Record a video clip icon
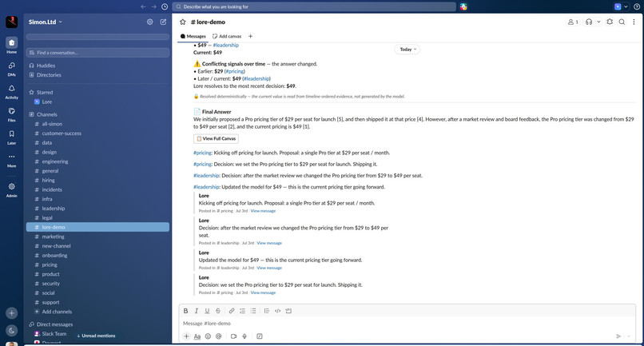The width and height of the screenshot is (644, 346). tap(233, 336)
